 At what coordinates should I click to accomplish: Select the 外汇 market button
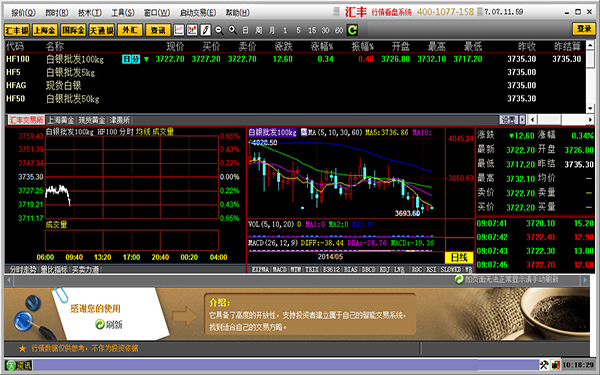pos(130,30)
